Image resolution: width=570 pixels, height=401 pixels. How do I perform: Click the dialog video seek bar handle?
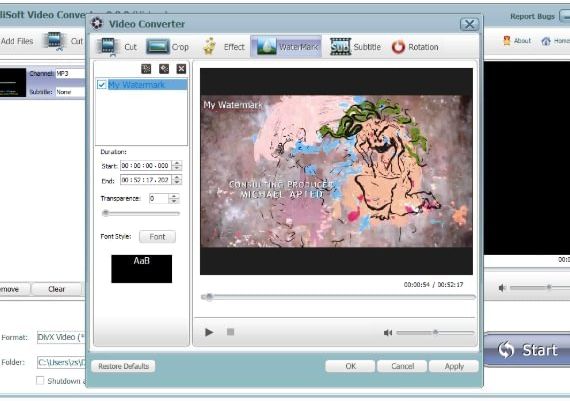[209, 297]
